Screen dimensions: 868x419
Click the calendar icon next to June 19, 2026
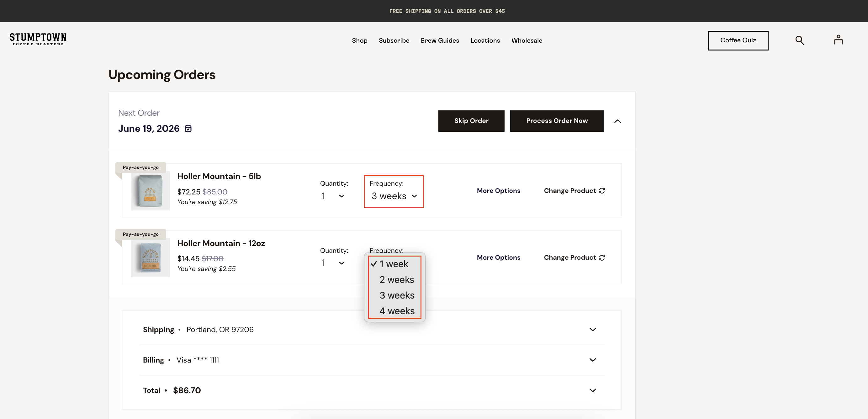point(188,129)
